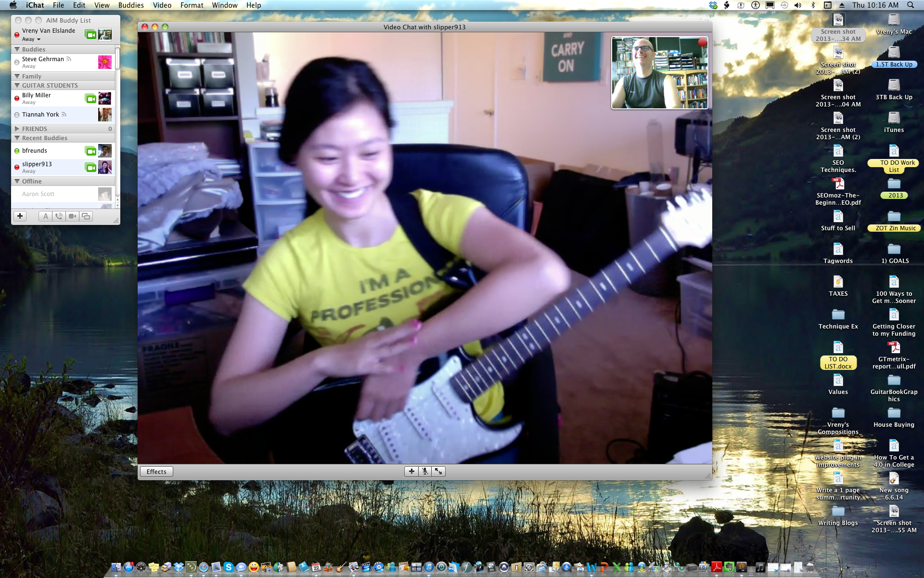Click Billy Miller's video chat camera icon
The image size is (924, 578).
coord(90,99)
